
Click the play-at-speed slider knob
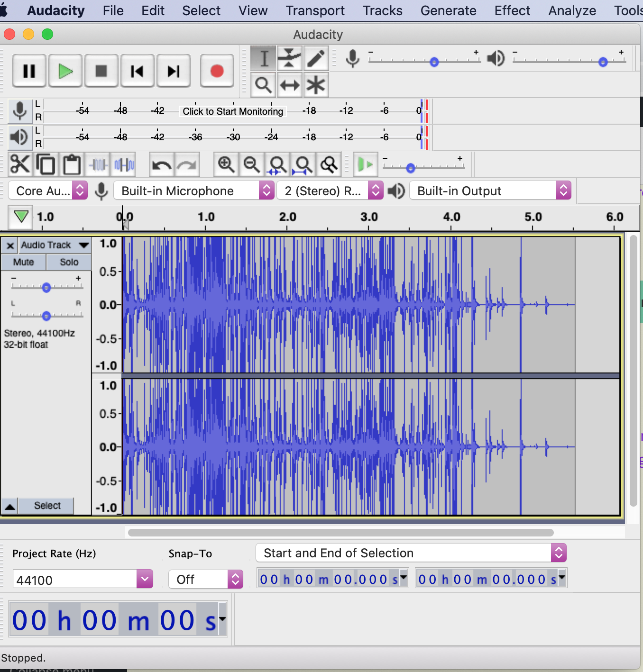coord(411,168)
